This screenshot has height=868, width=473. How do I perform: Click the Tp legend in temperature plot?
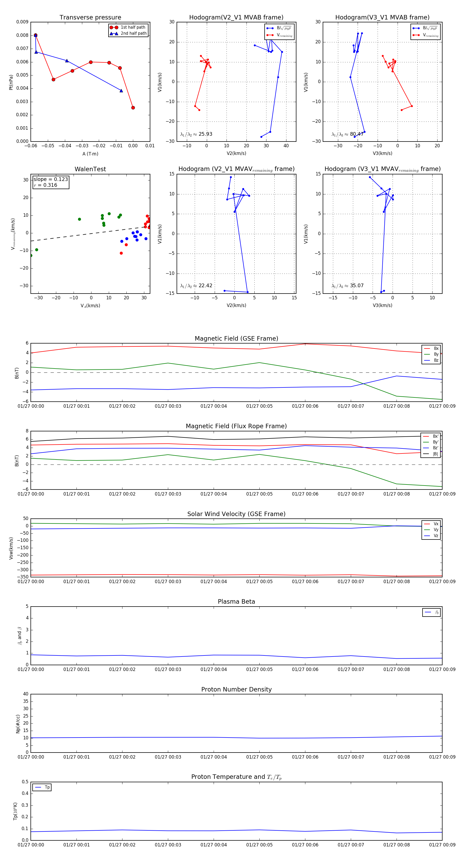[x=42, y=787]
